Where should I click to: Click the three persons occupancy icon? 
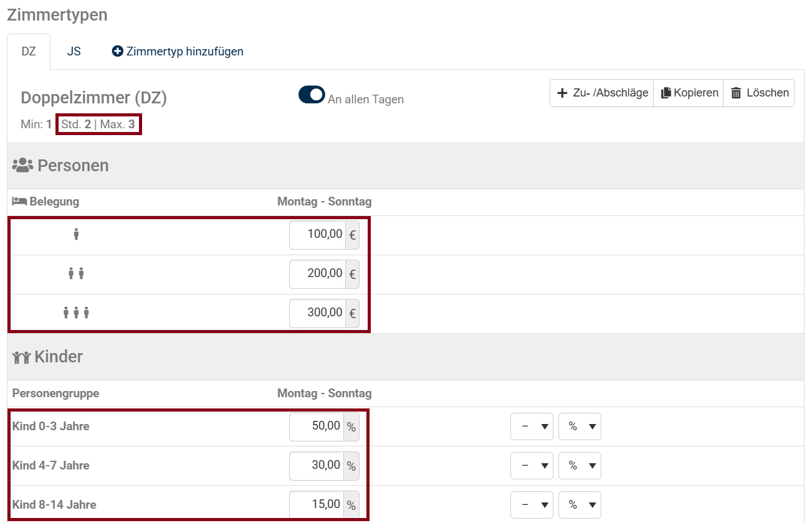click(x=76, y=312)
